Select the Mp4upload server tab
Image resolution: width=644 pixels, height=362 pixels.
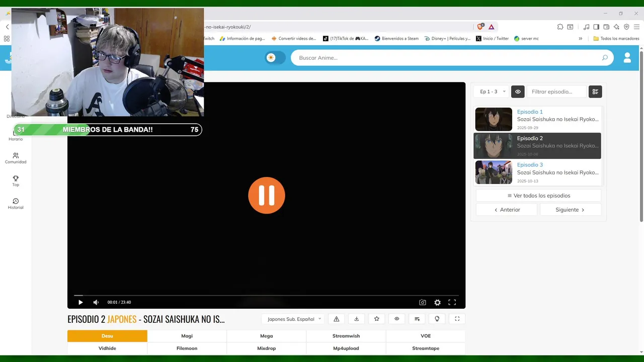(x=346, y=348)
